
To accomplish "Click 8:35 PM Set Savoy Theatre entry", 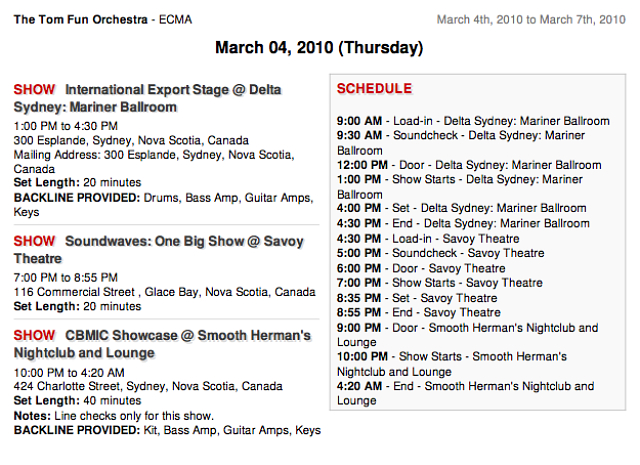I will pos(417,298).
